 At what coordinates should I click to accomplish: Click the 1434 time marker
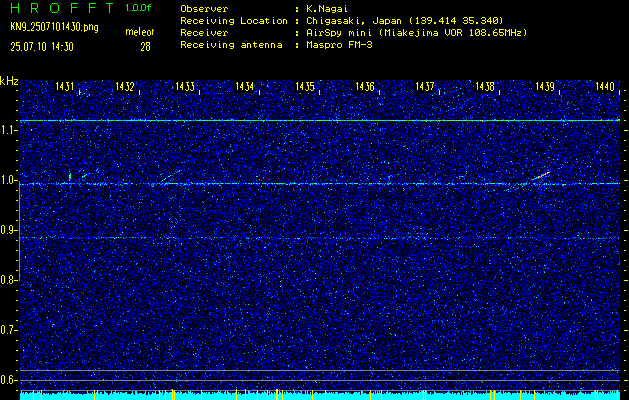click(245, 86)
